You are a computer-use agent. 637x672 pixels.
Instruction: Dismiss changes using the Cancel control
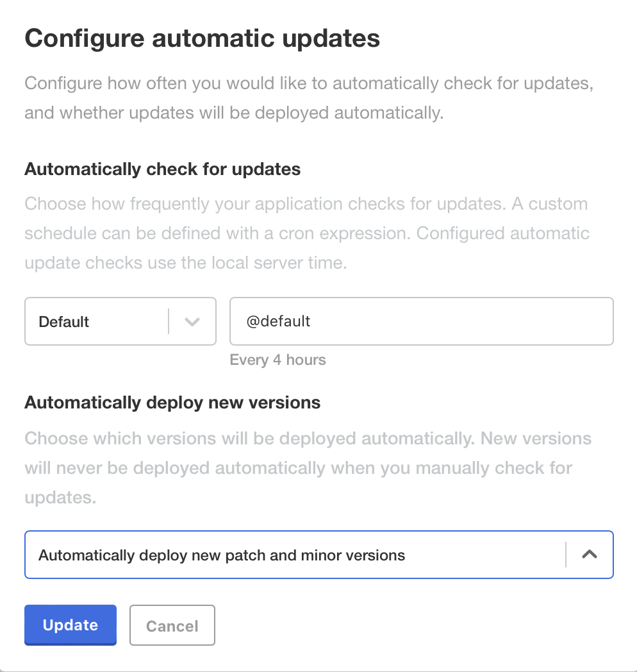click(x=172, y=625)
